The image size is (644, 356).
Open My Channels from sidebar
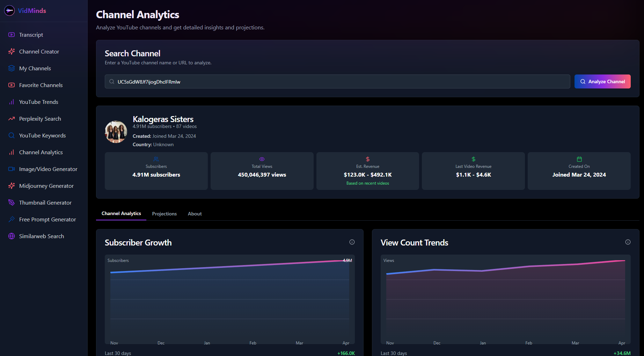click(x=44, y=68)
